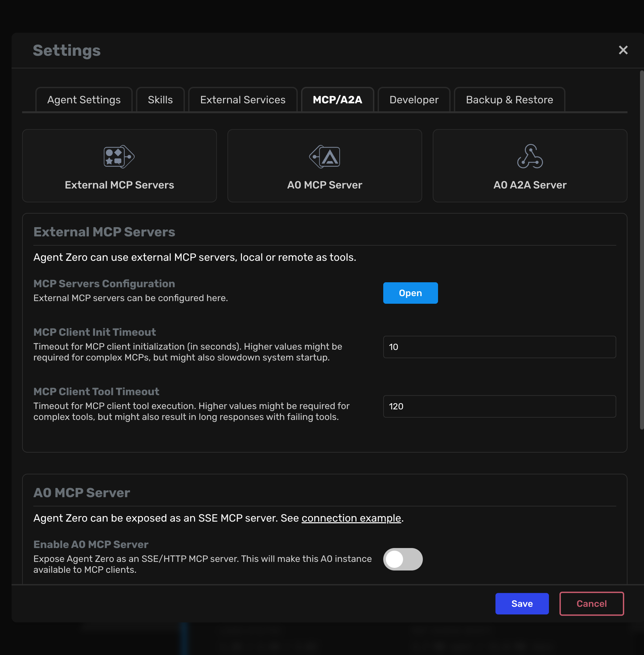Click the A0 MCP Server card

[324, 166]
